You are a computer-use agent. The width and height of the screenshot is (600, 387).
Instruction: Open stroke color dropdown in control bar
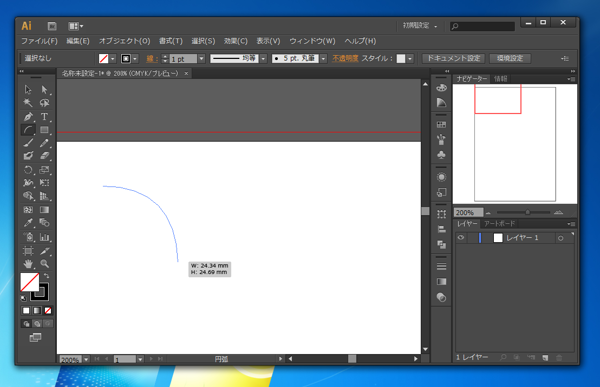(x=135, y=59)
